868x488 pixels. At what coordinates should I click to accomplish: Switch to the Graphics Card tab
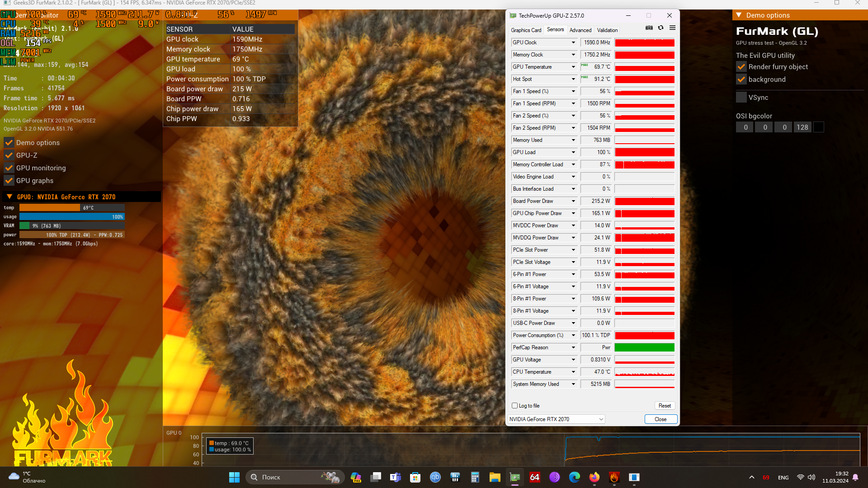526,30
